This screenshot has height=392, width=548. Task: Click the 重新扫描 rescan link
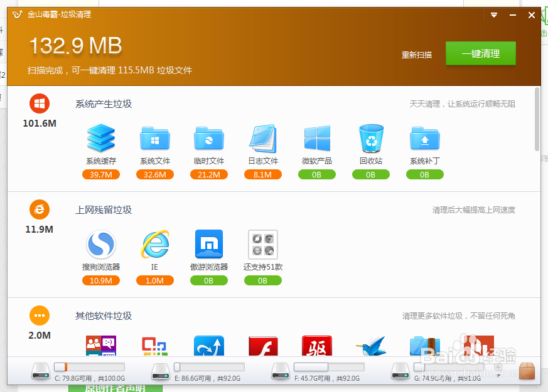coord(417,54)
